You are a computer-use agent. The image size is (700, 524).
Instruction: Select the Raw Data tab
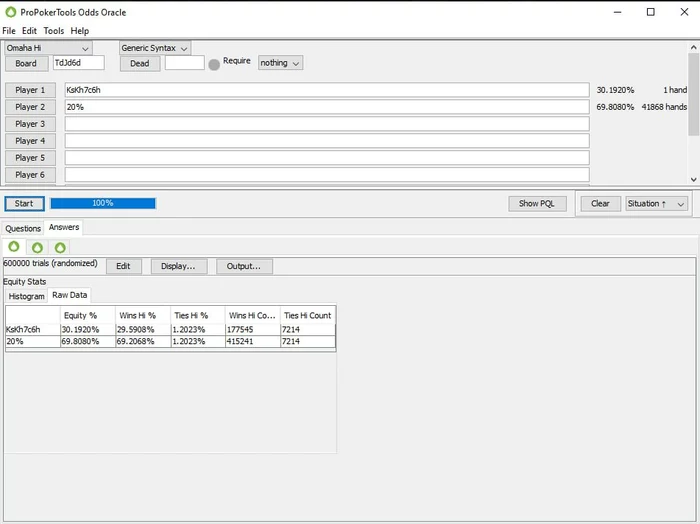pyautogui.click(x=70, y=295)
